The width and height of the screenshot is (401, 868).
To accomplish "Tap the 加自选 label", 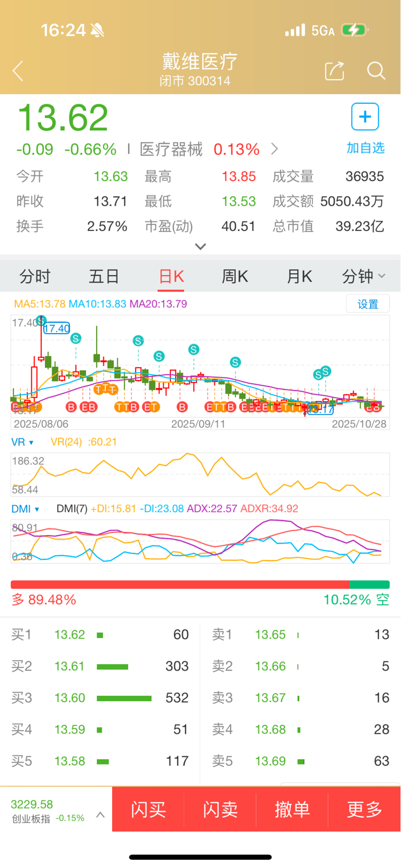I will pos(366,148).
